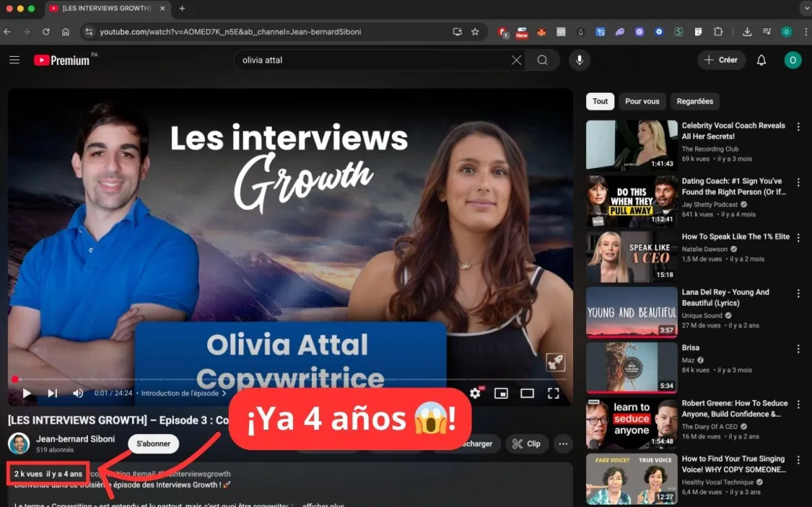Viewport: 812px width, 507px height.
Task: Reload the page in the browser
Action: 46,32
